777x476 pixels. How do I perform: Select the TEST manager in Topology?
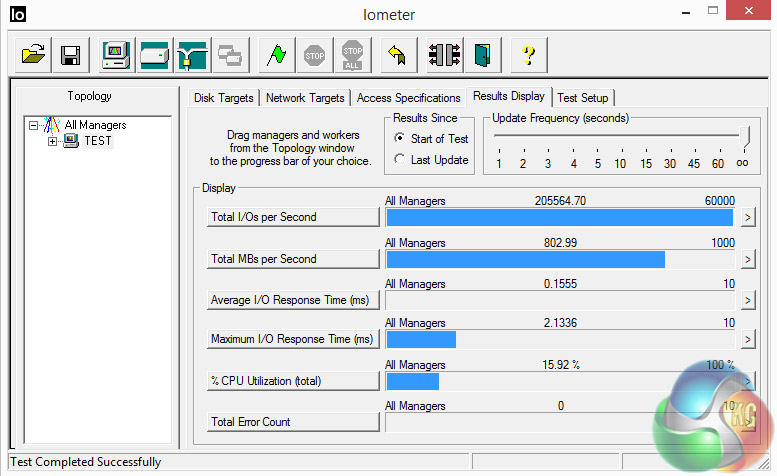(x=98, y=141)
